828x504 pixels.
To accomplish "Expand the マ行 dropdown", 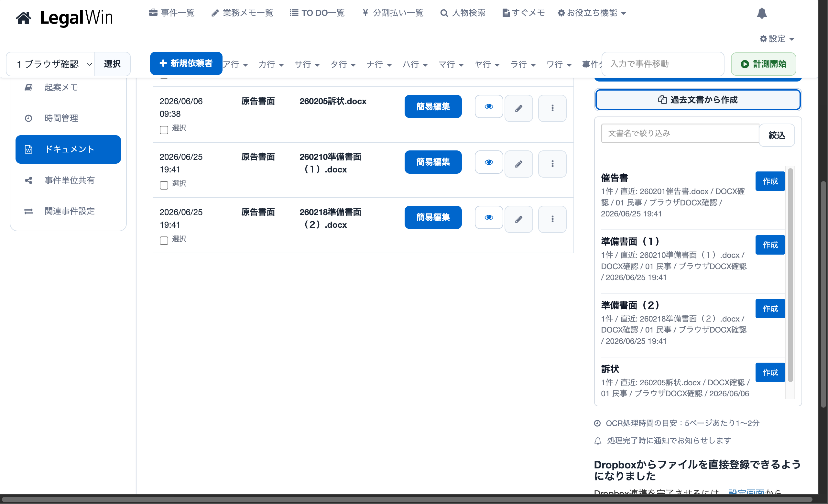I will click(x=451, y=64).
